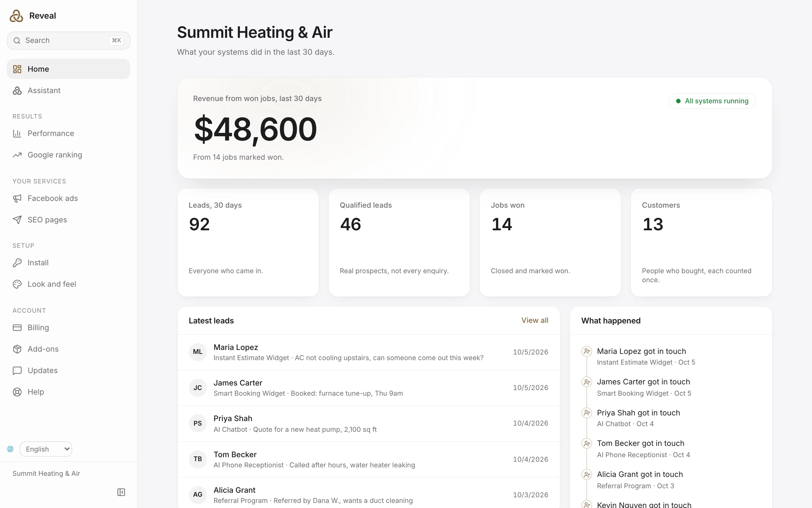Click the SEO pages paper plane icon
The height and width of the screenshot is (508, 812).
(17, 220)
